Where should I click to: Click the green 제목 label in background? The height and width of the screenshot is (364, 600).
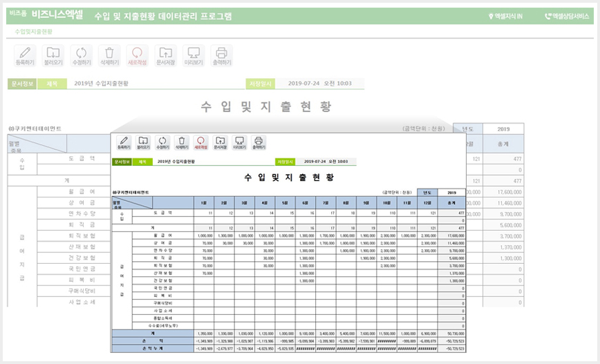[x=52, y=84]
